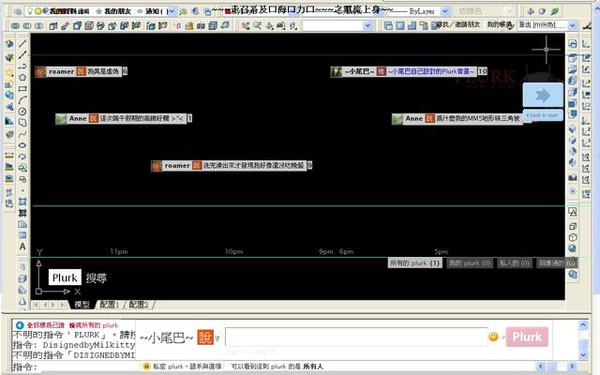
Task: Click the Table tool in draw toolbar
Action: pyautogui.click(x=23, y=235)
